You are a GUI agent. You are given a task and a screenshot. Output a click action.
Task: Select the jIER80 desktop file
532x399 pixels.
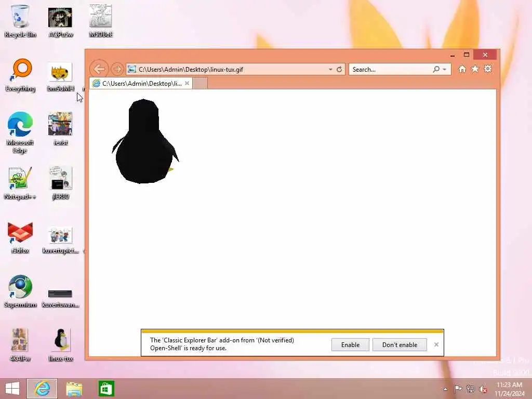pos(60,183)
